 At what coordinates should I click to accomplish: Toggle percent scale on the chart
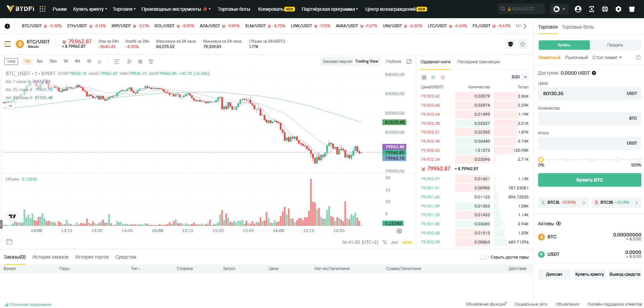tap(385, 242)
